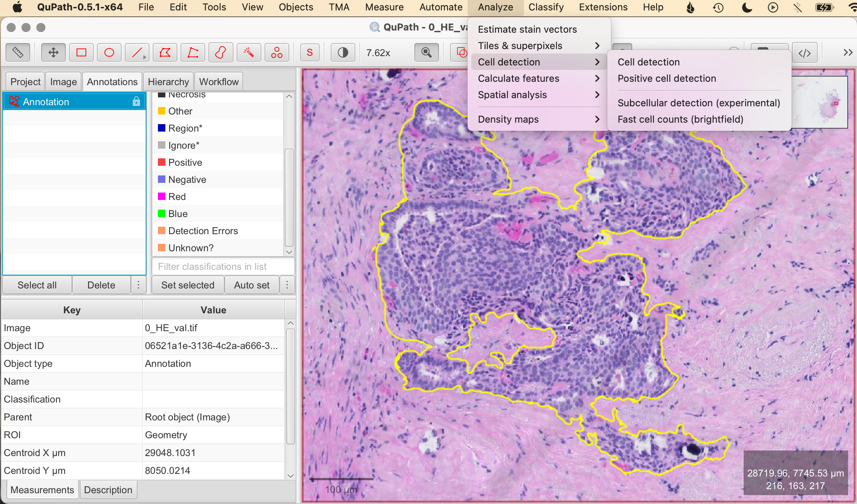Select the Points counting tool
857x504 pixels.
tap(276, 52)
